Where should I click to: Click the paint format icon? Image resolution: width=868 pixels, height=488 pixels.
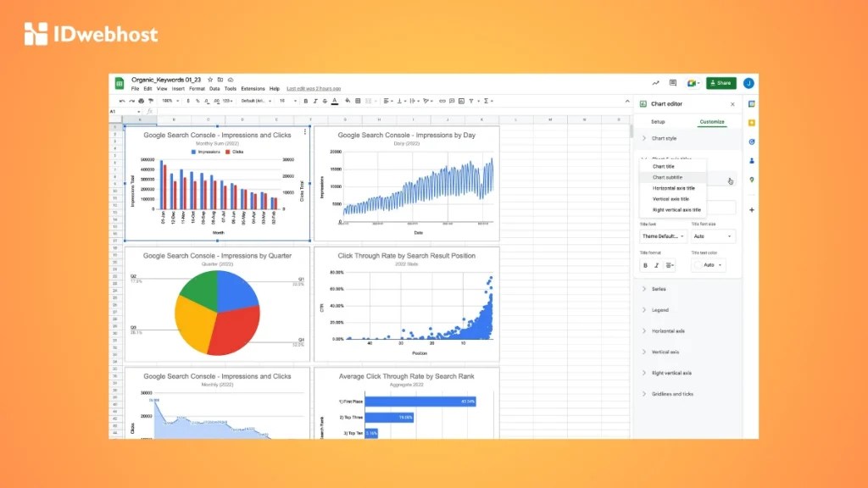coord(151,102)
